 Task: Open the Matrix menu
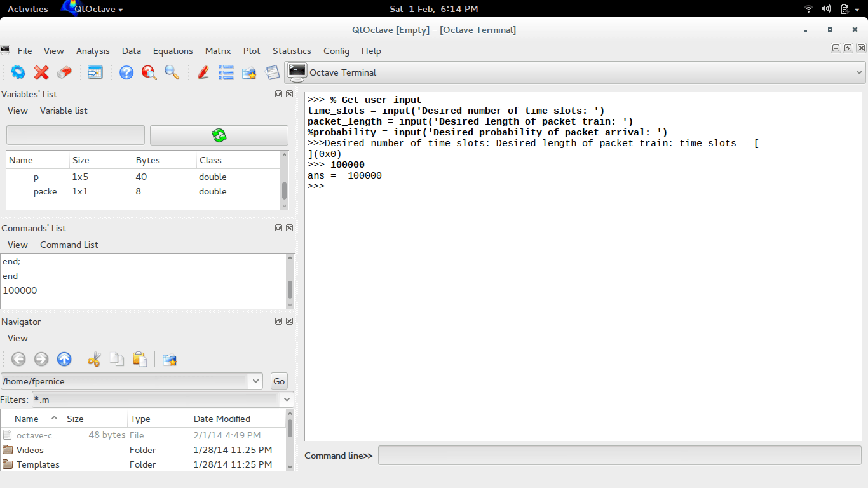tap(218, 51)
